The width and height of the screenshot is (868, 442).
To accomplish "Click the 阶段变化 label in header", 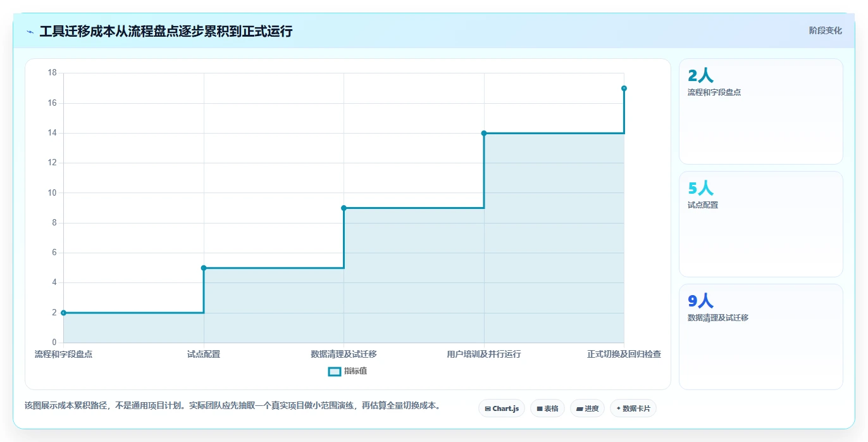I will 826,30.
